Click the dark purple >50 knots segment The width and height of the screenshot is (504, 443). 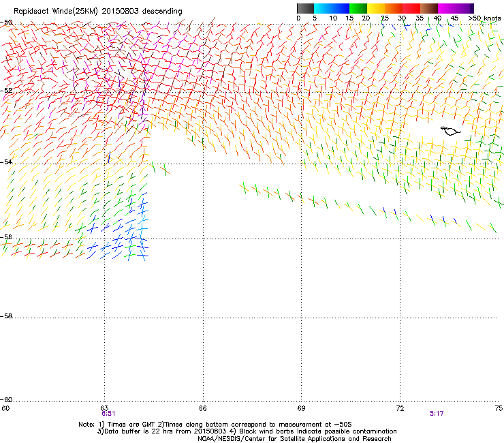(x=471, y=8)
